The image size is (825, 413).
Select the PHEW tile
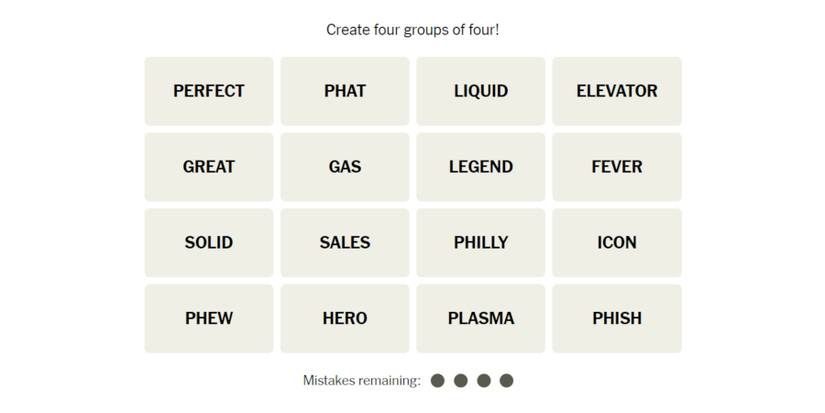[x=208, y=319]
